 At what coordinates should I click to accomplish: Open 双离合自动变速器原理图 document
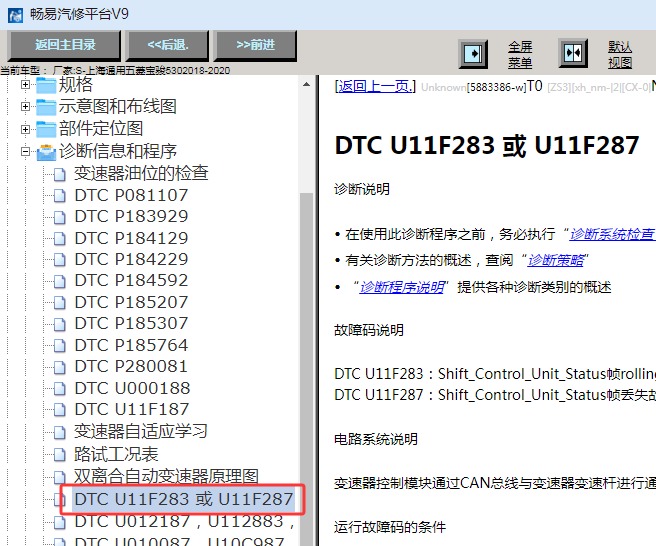click(x=166, y=476)
